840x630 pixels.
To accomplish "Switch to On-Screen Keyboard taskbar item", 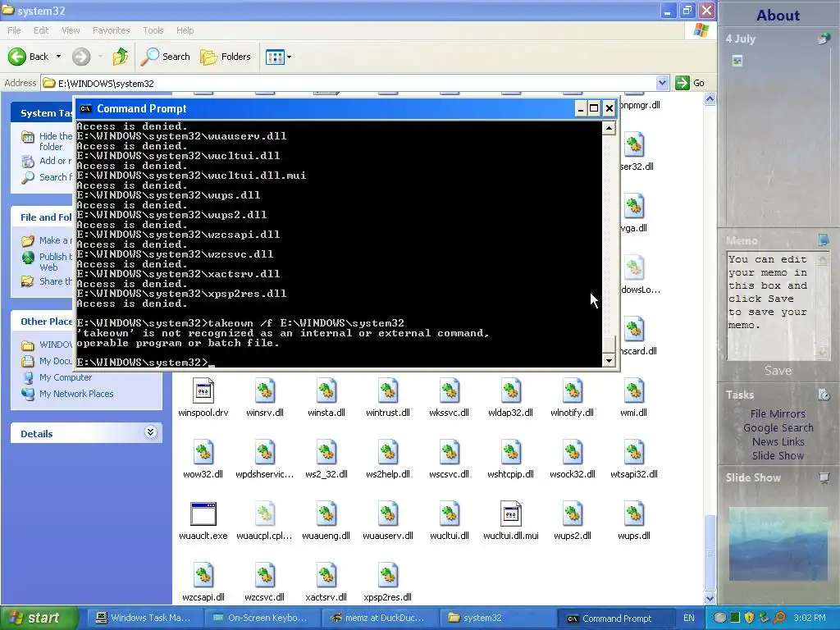I will (x=260, y=619).
